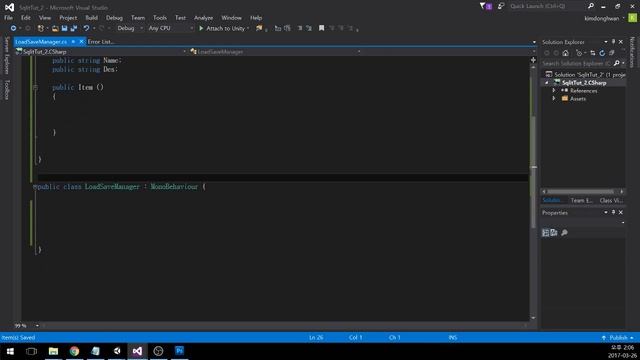
Task: Click the search magnifier in Solution Explorer
Action: click(x=616, y=63)
